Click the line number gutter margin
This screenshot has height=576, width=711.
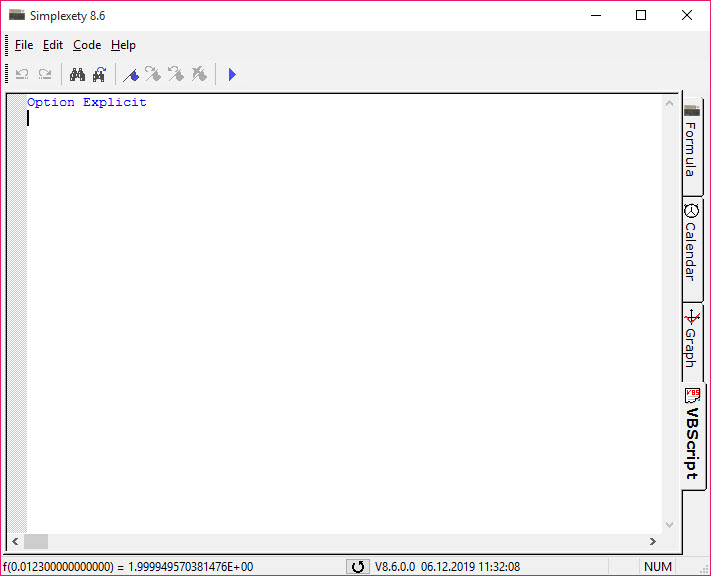17,314
